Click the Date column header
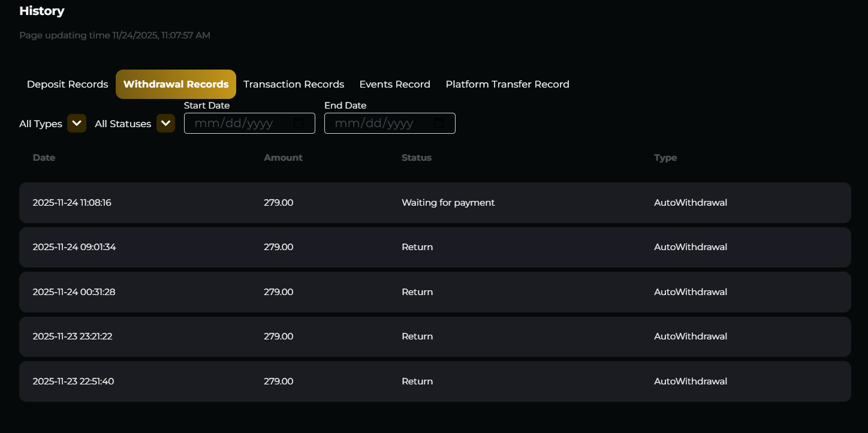868x433 pixels. coord(44,158)
